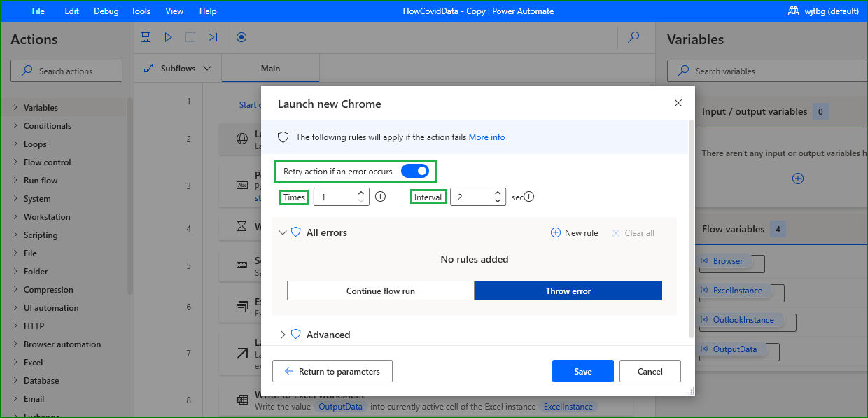This screenshot has height=418, width=868.
Task: Click Search actions field
Action: tap(66, 71)
